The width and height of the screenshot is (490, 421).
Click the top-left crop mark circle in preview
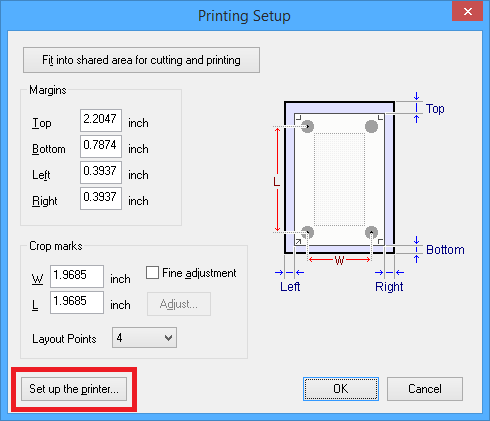click(307, 126)
